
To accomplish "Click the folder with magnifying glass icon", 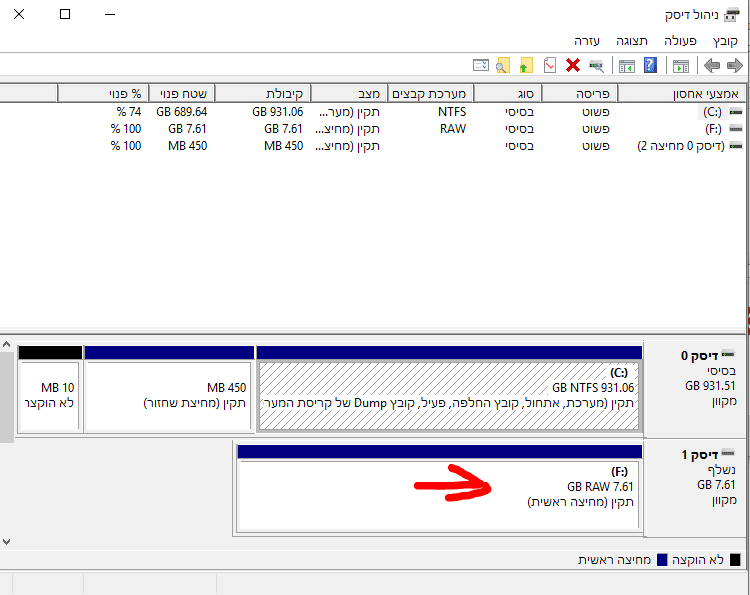I will coord(503,66).
